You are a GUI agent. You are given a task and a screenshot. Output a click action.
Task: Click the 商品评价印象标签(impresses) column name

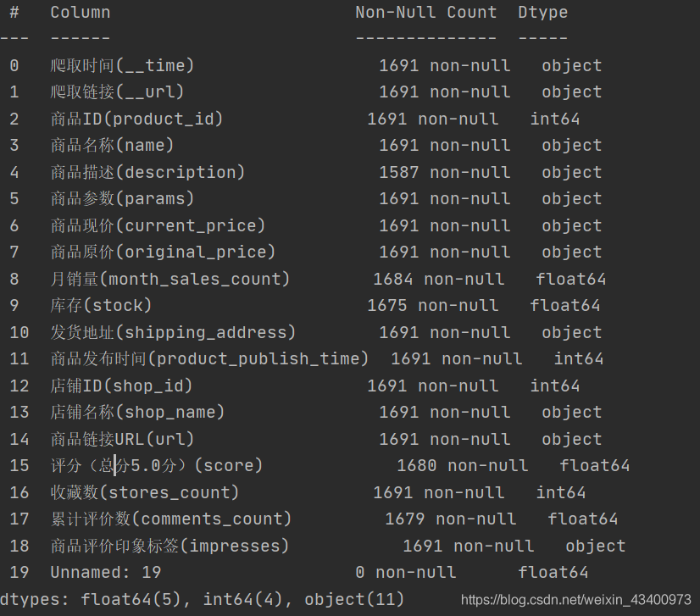point(169,547)
